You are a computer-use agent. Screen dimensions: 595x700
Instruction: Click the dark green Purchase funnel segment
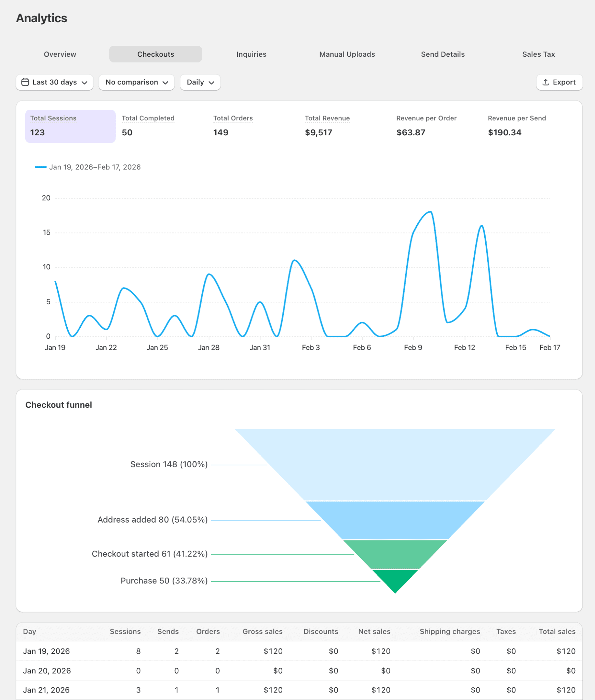[395, 579]
